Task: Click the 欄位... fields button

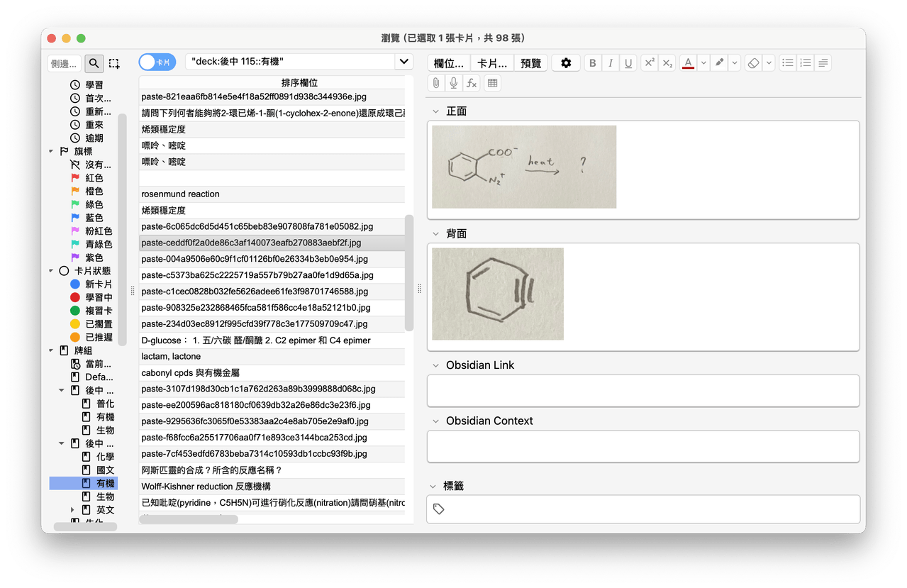Action: pos(449,63)
